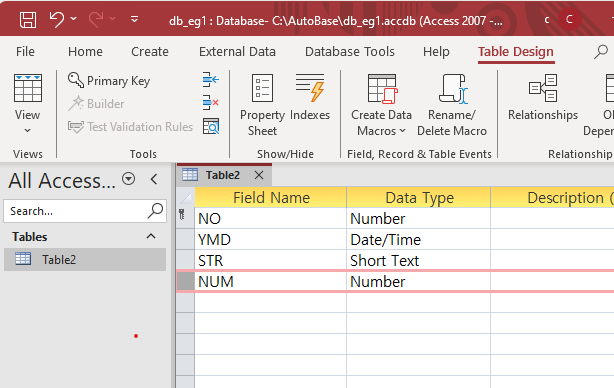
Task: Open the External Data tab
Action: (237, 52)
